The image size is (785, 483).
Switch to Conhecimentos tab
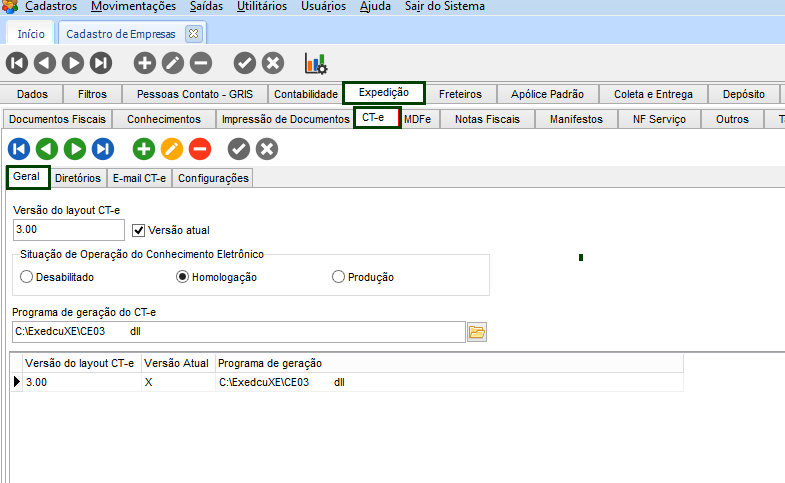coord(164,119)
